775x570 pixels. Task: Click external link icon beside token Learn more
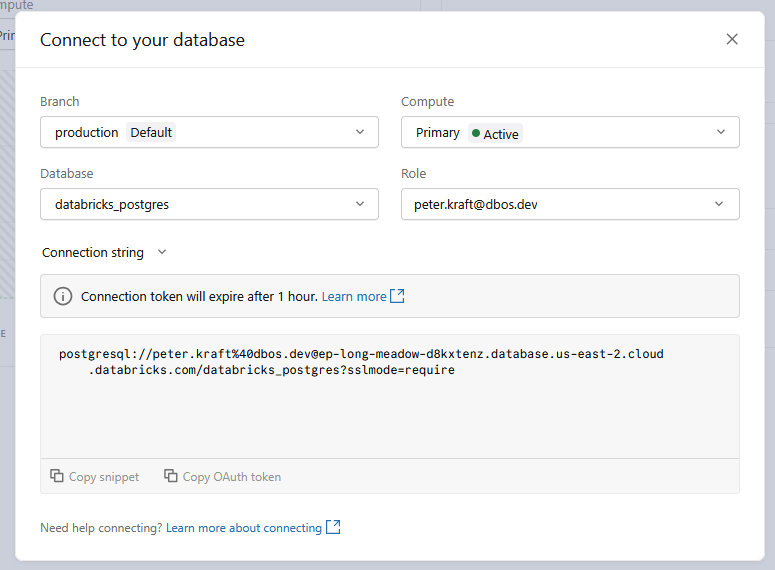(x=397, y=296)
